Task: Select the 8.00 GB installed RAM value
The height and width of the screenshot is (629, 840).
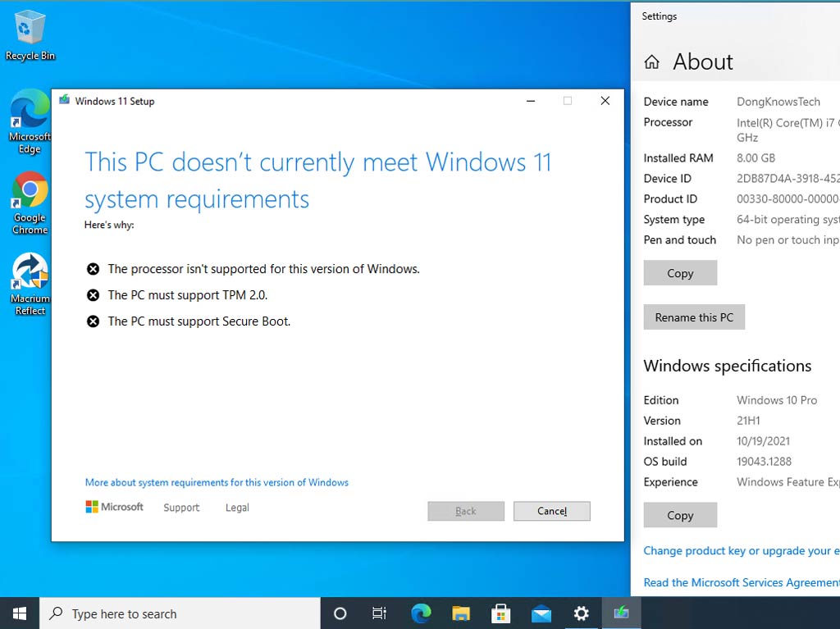Action: pos(756,158)
